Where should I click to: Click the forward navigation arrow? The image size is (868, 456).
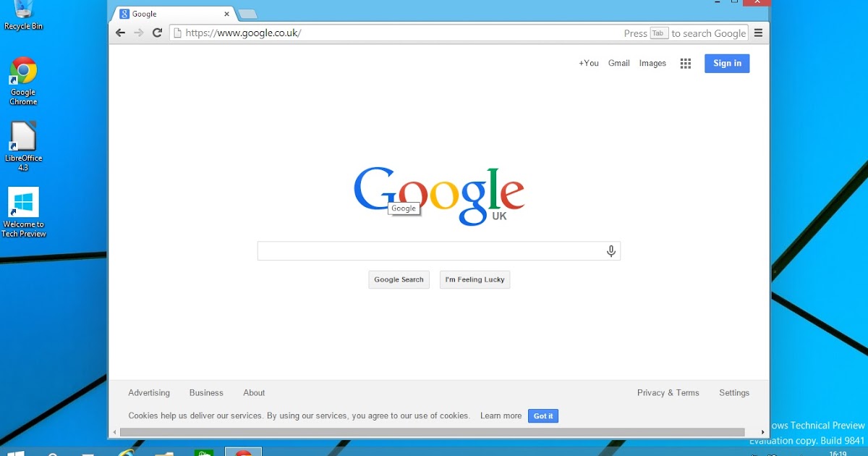pos(139,33)
